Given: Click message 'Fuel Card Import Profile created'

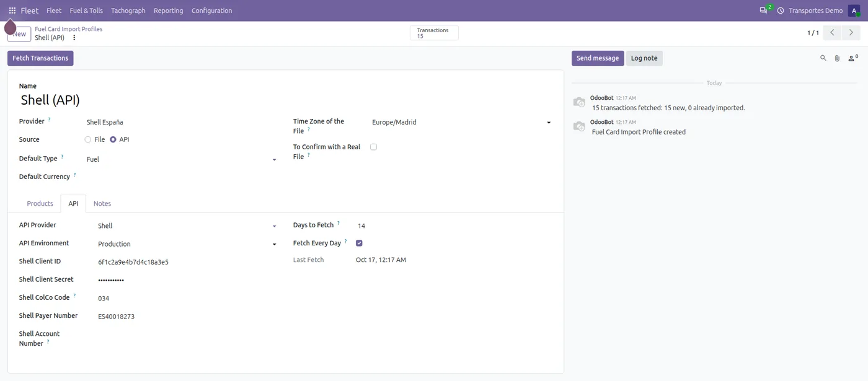Looking at the screenshot, I should pos(639,132).
